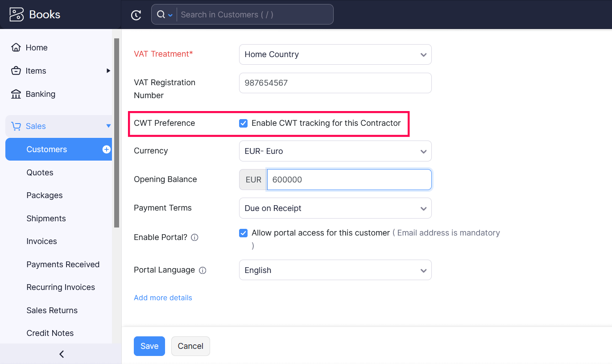Image resolution: width=612 pixels, height=364 pixels.
Task: Click the Banking building icon
Action: pos(16,94)
